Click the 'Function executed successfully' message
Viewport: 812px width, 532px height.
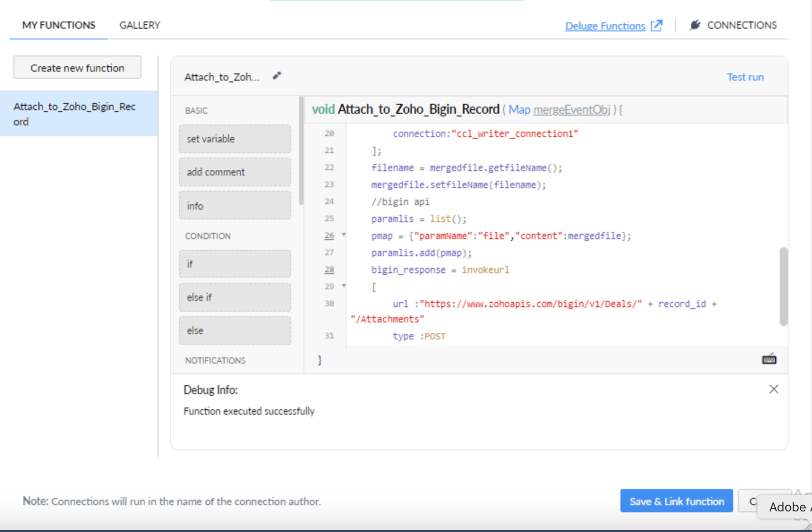point(249,411)
